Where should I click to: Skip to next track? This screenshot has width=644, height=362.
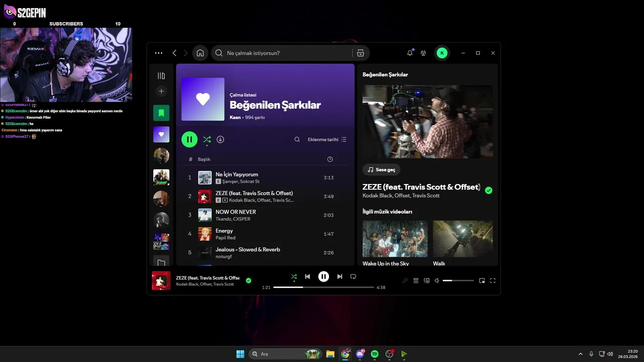tap(340, 277)
